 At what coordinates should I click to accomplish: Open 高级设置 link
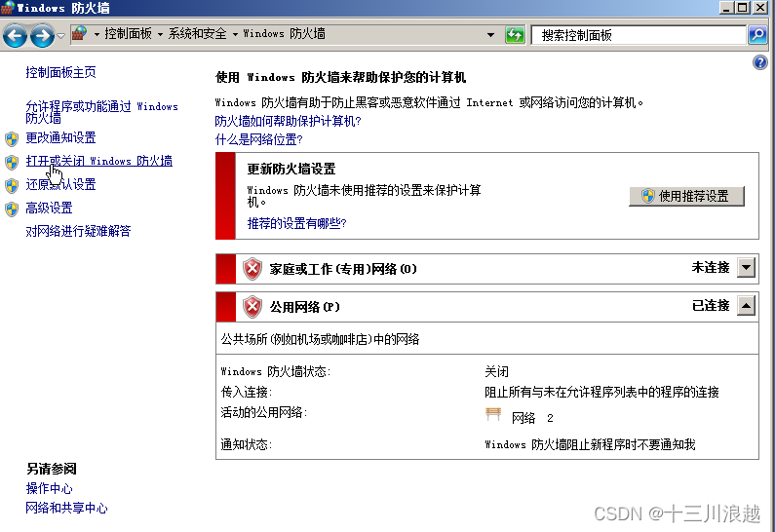49,208
